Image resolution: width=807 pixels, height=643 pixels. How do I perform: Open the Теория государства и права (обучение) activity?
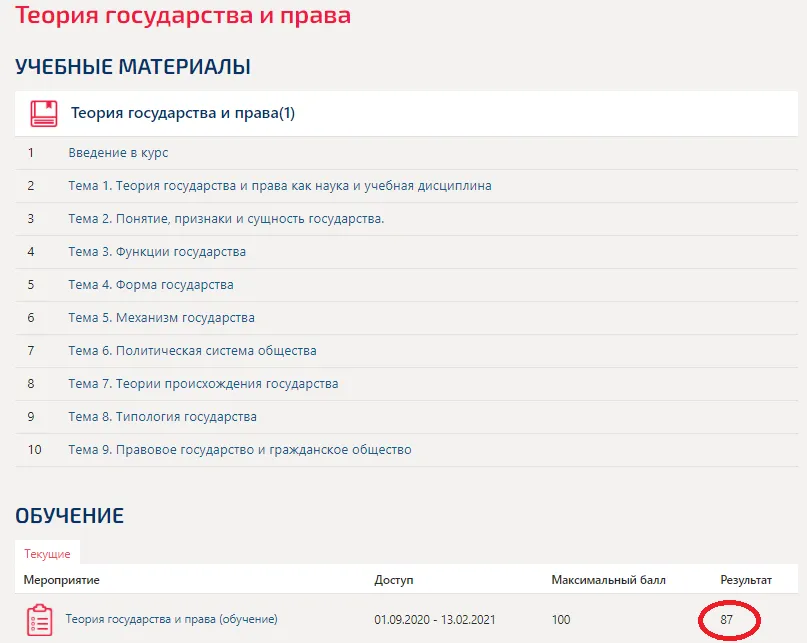click(171, 619)
